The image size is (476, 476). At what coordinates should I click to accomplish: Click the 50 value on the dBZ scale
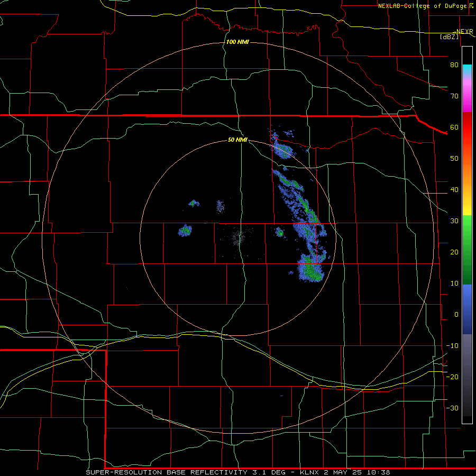coord(454,159)
